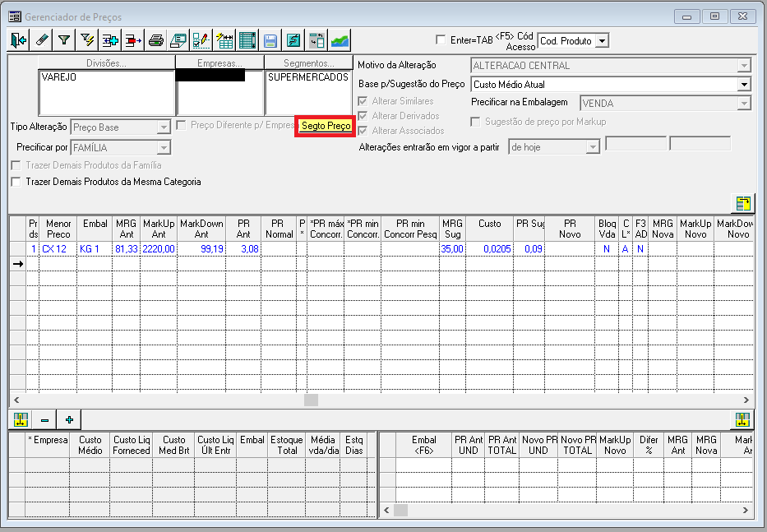This screenshot has width=767, height=532.
Task: Click the printer icon
Action: pos(156,40)
